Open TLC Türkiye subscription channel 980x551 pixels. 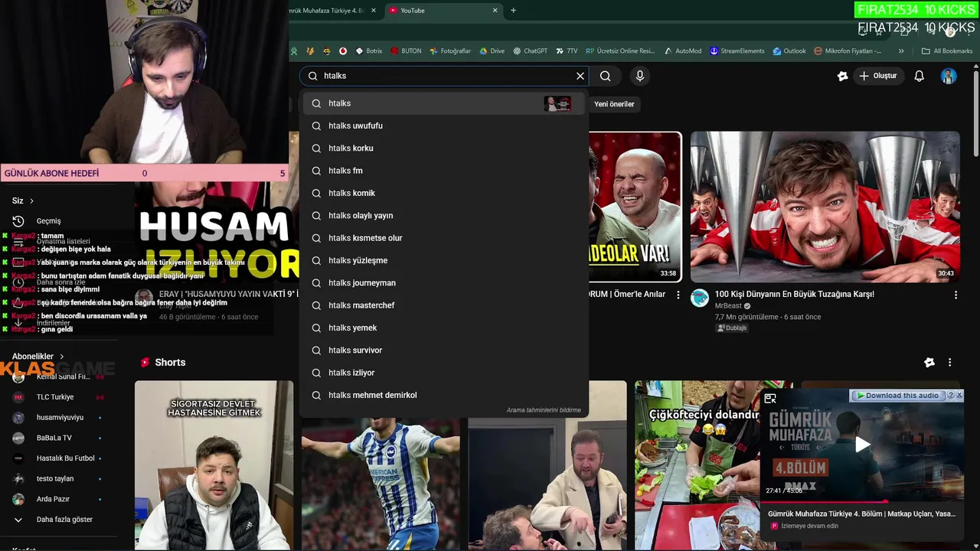click(55, 397)
